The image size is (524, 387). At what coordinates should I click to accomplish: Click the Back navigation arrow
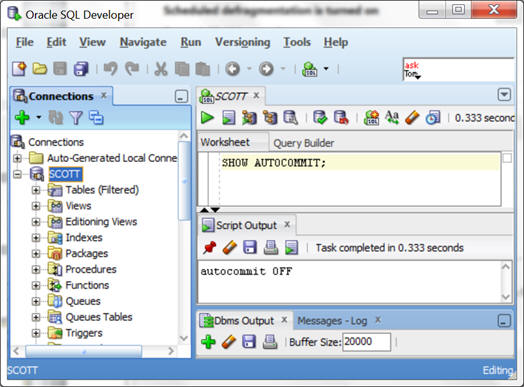click(x=233, y=69)
